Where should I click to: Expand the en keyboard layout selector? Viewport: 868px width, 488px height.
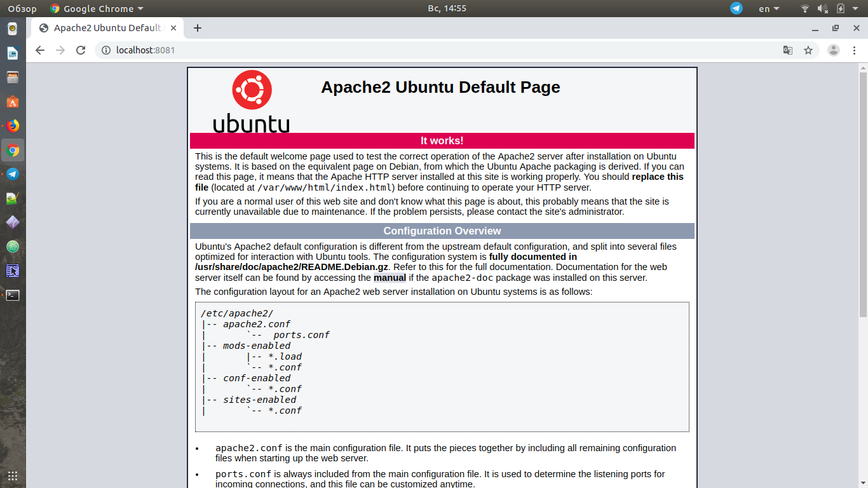(769, 8)
